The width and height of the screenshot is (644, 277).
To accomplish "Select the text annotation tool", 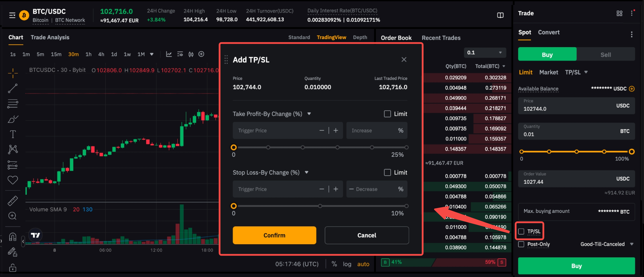I will [x=12, y=134].
